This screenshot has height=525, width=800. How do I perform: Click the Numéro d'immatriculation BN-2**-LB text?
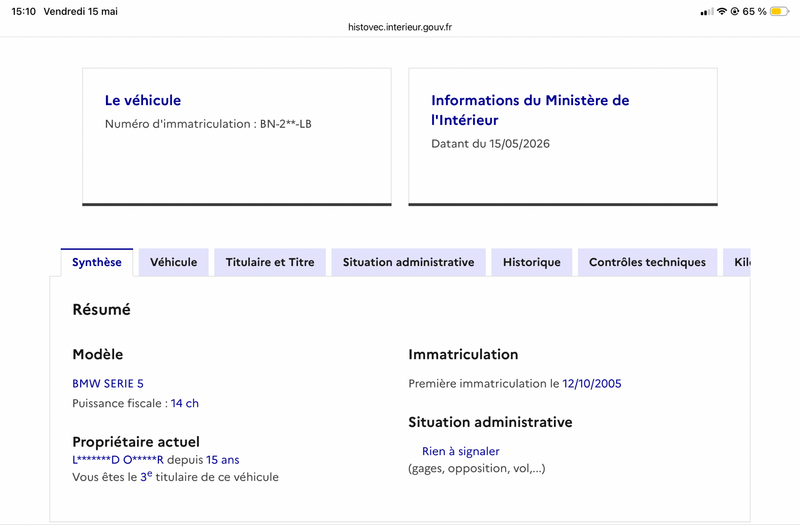coord(208,124)
